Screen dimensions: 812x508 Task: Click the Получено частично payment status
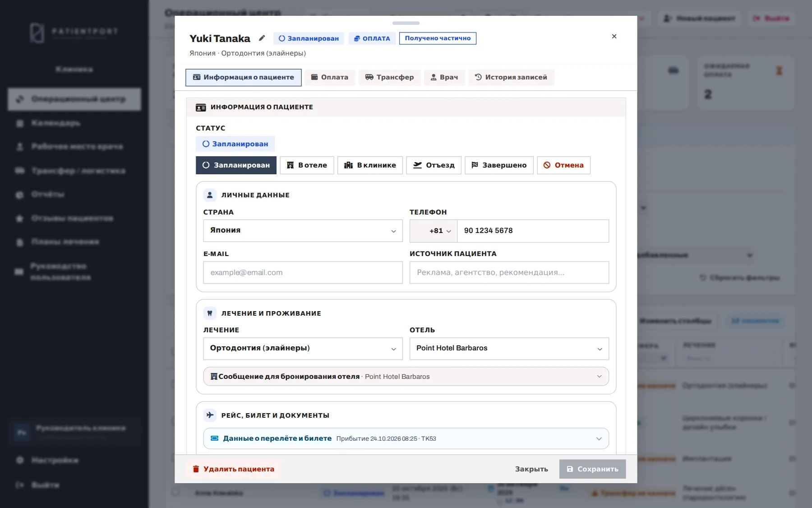pyautogui.click(x=438, y=38)
